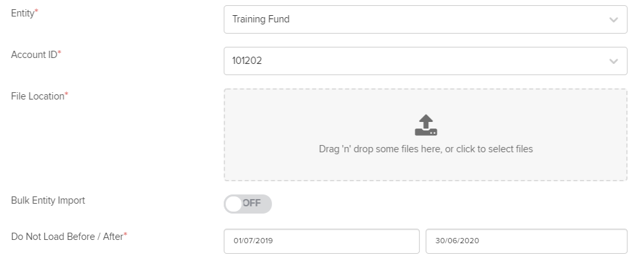Click the drag 'n' drop files text
Screen dimensions: 644x263
pyautogui.click(x=426, y=149)
